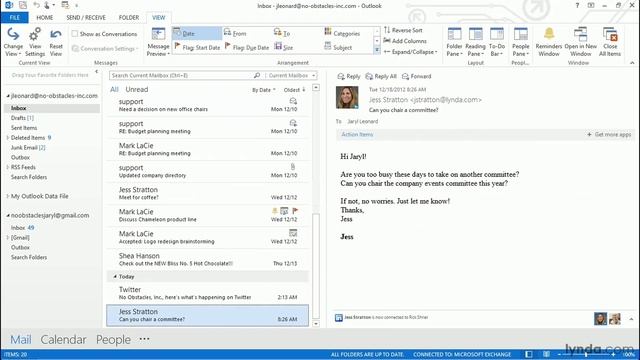
Task: Click the red flag on Chameleon email
Action: click(295, 211)
